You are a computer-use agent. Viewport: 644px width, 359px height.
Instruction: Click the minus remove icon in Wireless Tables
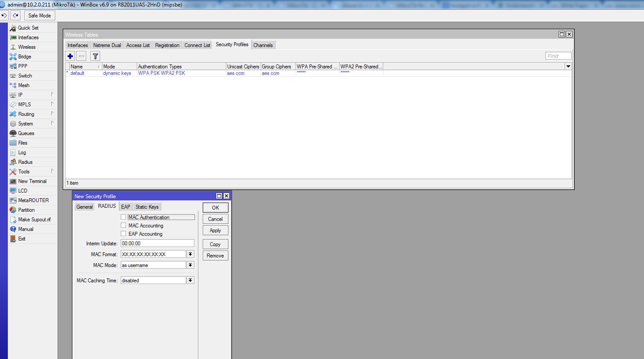tap(82, 56)
